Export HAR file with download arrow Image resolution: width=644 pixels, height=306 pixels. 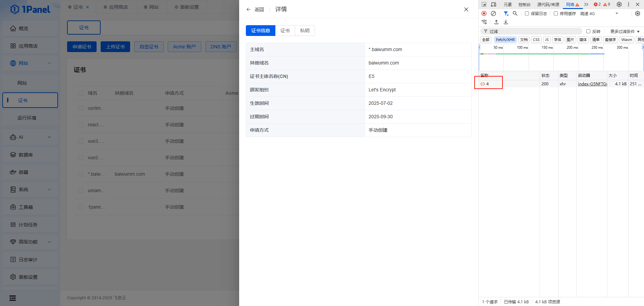506,22
